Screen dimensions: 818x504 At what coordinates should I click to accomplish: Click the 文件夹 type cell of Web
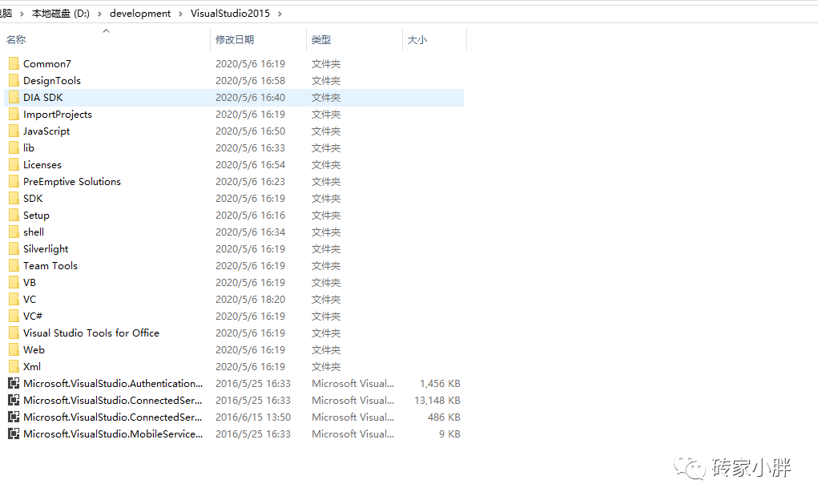[x=326, y=349]
